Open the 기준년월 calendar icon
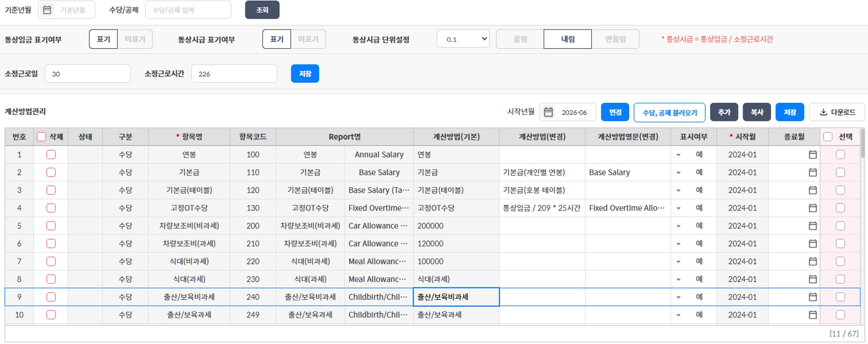 47,10
